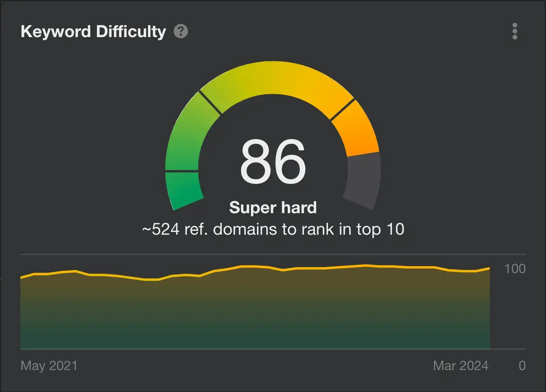The image size is (546, 392).
Task: Click the help question mark icon
Action: (x=181, y=31)
